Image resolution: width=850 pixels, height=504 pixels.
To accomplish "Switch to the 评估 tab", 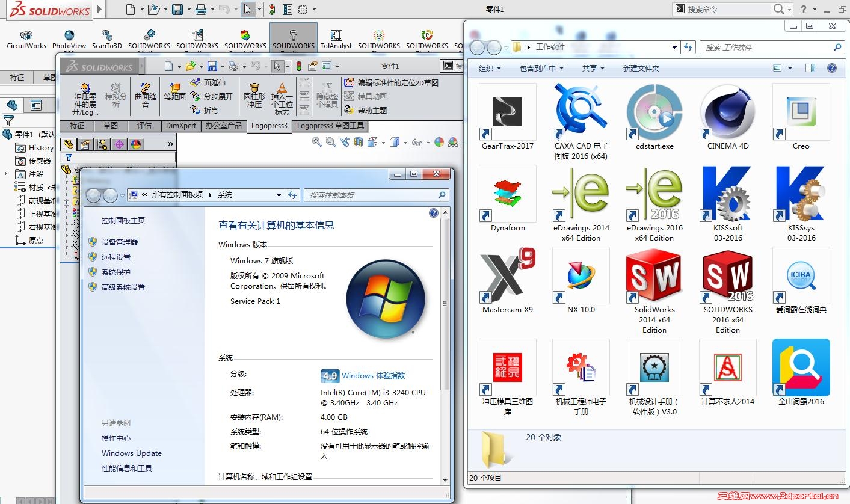I will coord(144,126).
